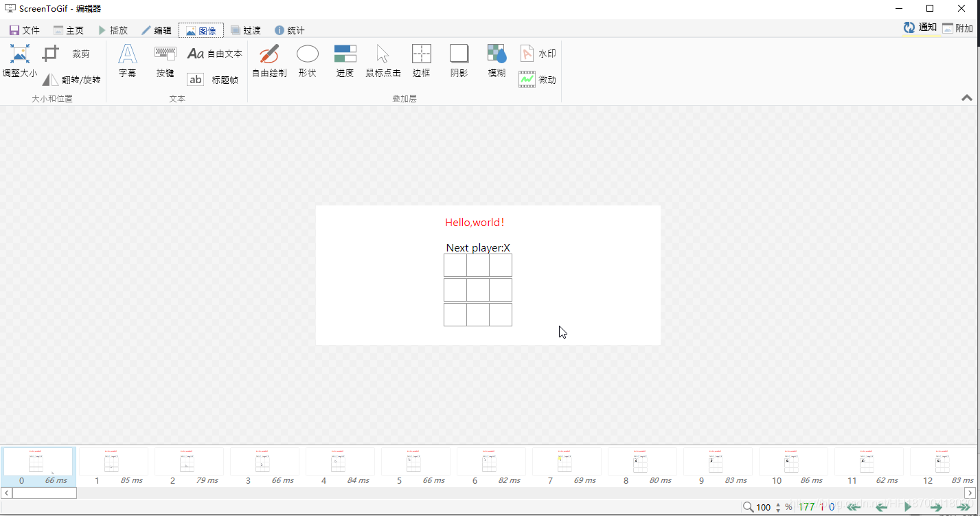Viewport: 980px width, 516px height.
Task: Select the 裁剪 crop tool
Action: coord(67,54)
